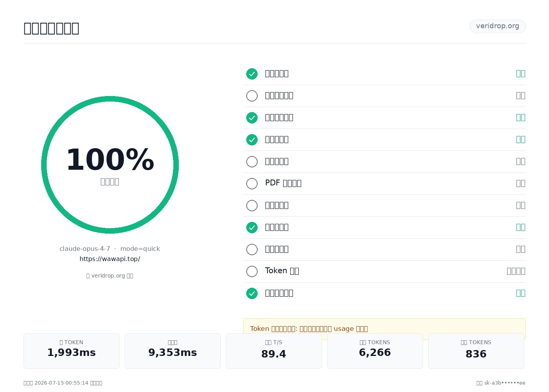Viewport: 549px width, 392px height.
Task: Click the 1,993ms TOKEN stat card
Action: 71,351
